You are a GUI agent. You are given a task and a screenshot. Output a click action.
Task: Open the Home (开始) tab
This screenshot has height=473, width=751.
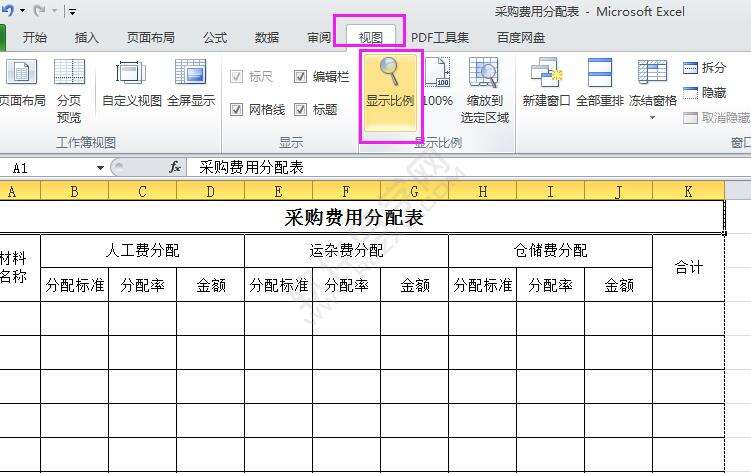pos(34,37)
